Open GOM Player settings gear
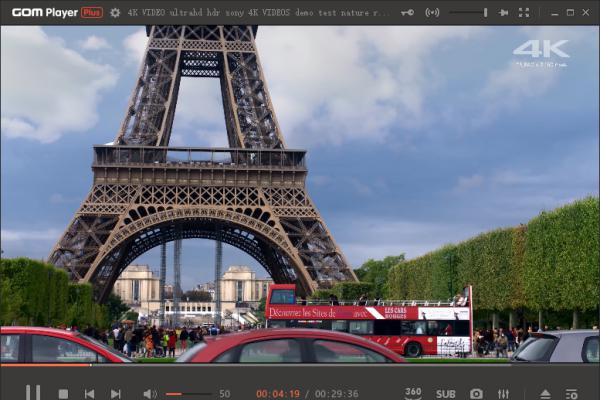 click(x=115, y=13)
